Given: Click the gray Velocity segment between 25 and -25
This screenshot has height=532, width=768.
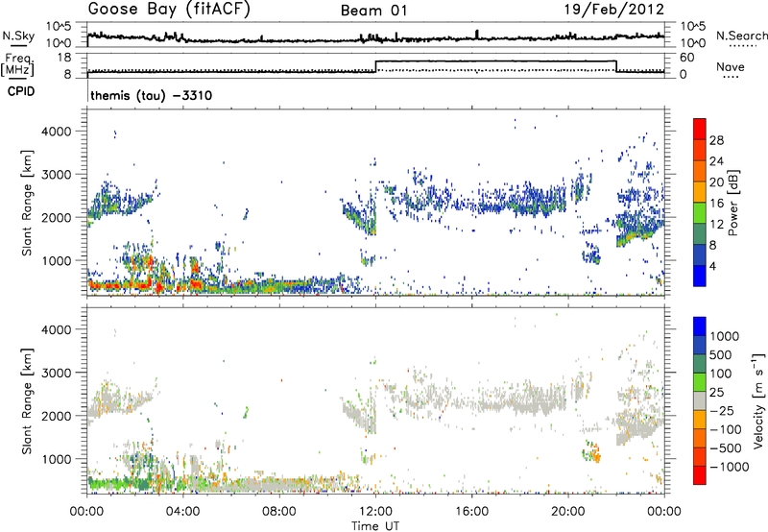Looking at the screenshot, I should click(700, 400).
